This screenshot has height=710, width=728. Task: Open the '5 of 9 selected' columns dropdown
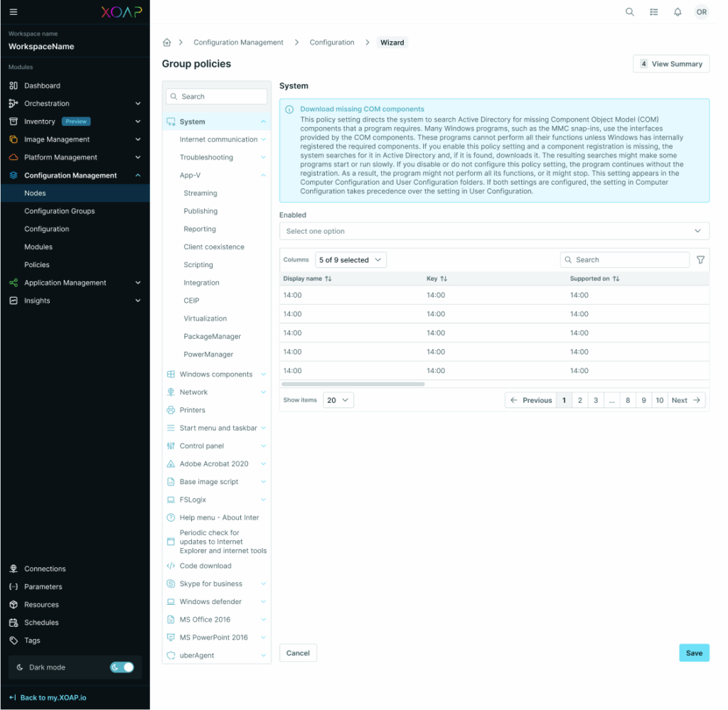coord(350,259)
